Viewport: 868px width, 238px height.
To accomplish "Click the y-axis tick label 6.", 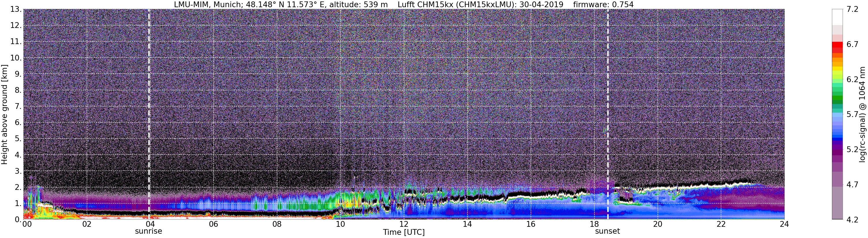I will [18, 122].
